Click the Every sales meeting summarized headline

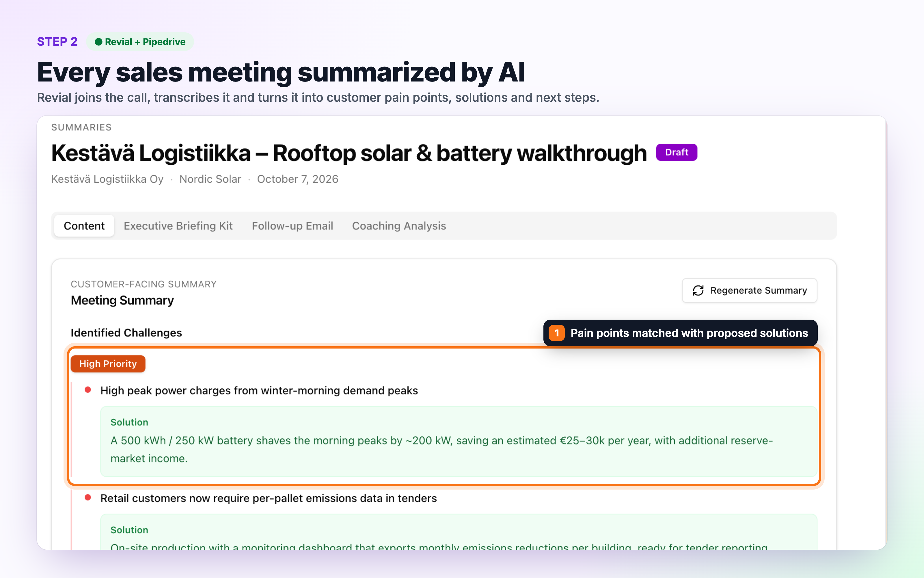click(x=281, y=73)
